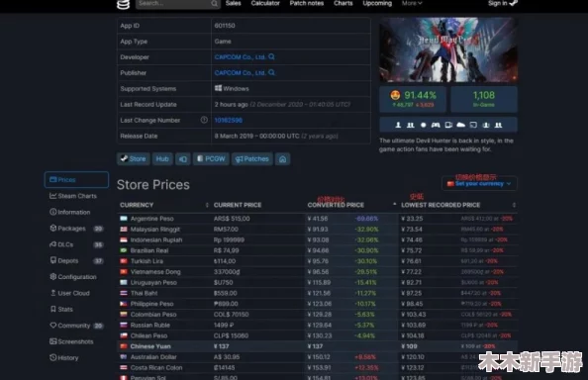
Task: Click the SteamDB logo icon
Action: [x=123, y=4]
